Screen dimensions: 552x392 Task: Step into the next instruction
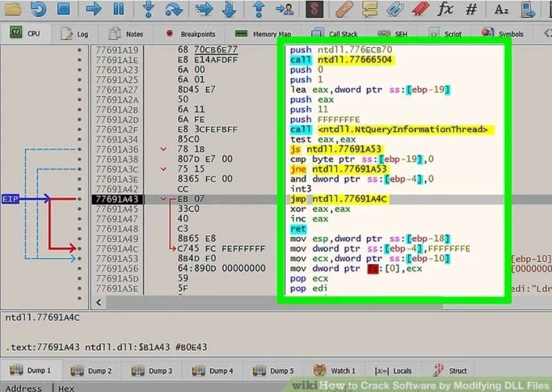pyautogui.click(x=149, y=9)
